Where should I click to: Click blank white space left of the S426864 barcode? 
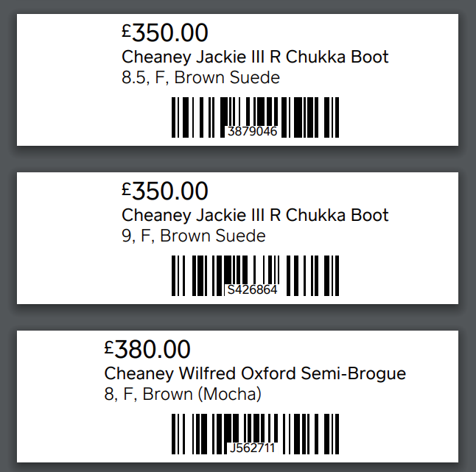coord(88,276)
